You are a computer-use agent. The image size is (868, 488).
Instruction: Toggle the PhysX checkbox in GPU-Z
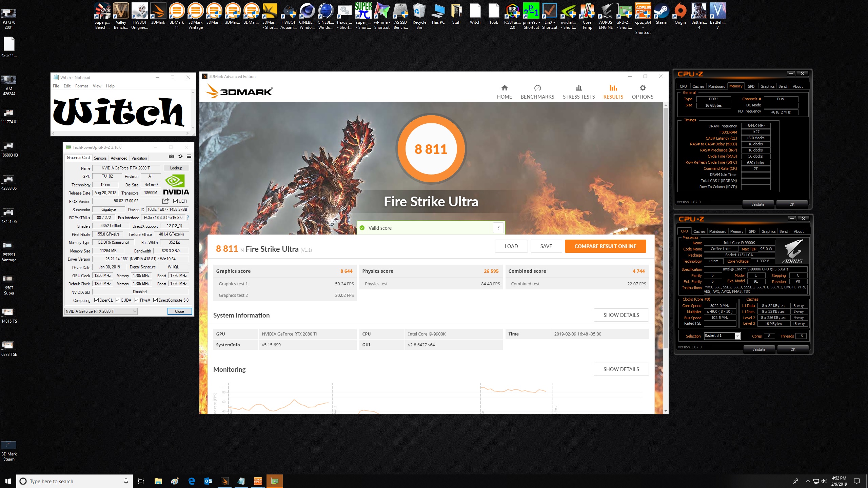137,300
